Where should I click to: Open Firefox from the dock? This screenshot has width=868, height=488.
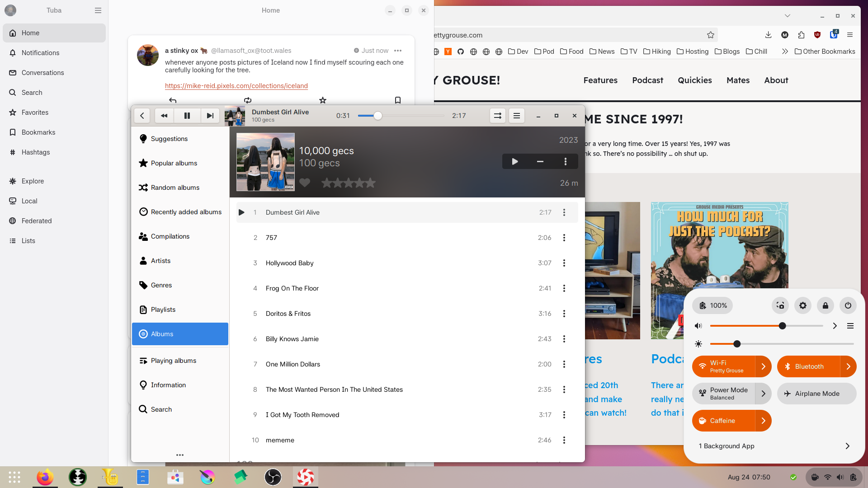(x=45, y=477)
